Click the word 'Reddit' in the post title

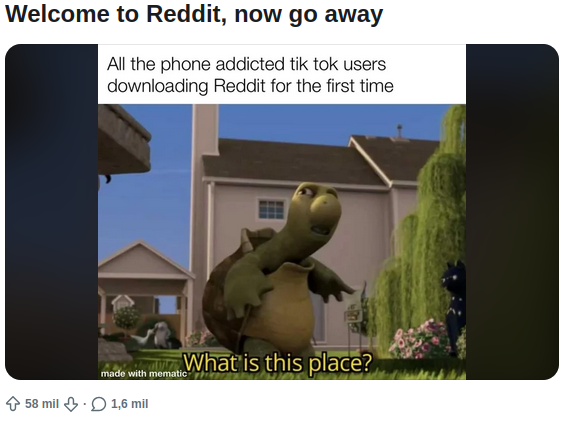coord(187,14)
